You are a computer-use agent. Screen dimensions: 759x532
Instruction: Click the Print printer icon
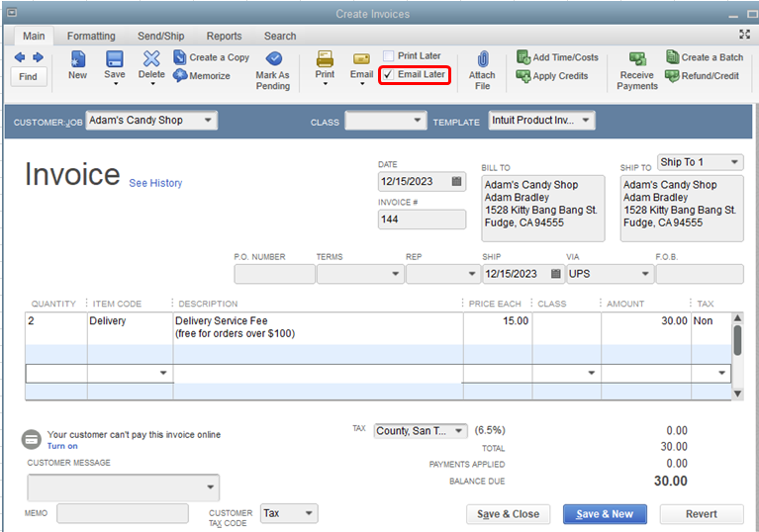(x=325, y=59)
